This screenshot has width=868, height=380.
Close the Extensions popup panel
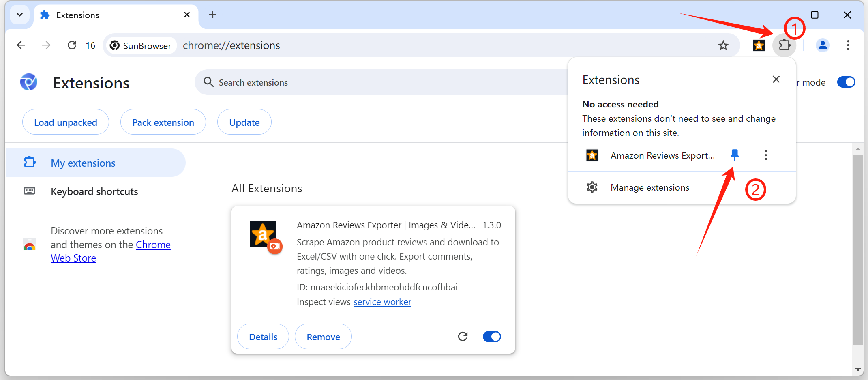point(776,79)
